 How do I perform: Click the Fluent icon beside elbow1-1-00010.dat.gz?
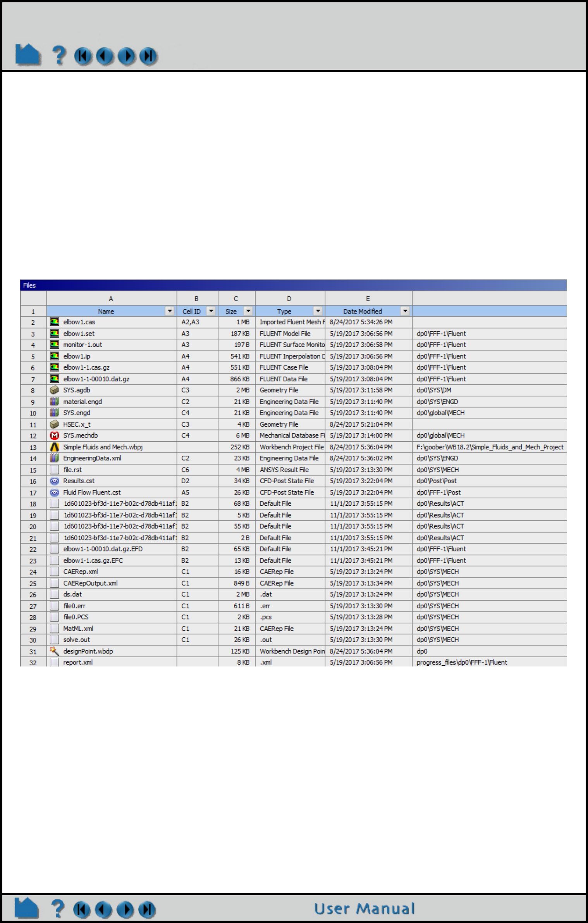55,379
